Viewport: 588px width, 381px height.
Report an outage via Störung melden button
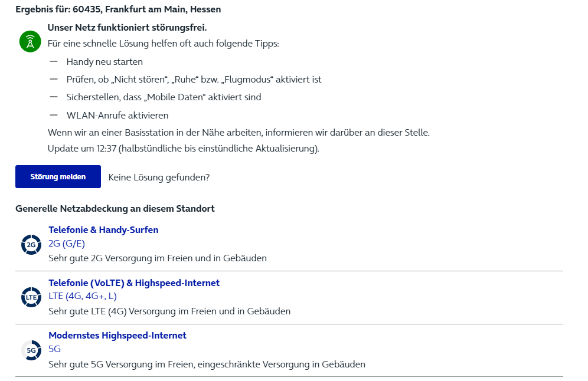(x=58, y=176)
